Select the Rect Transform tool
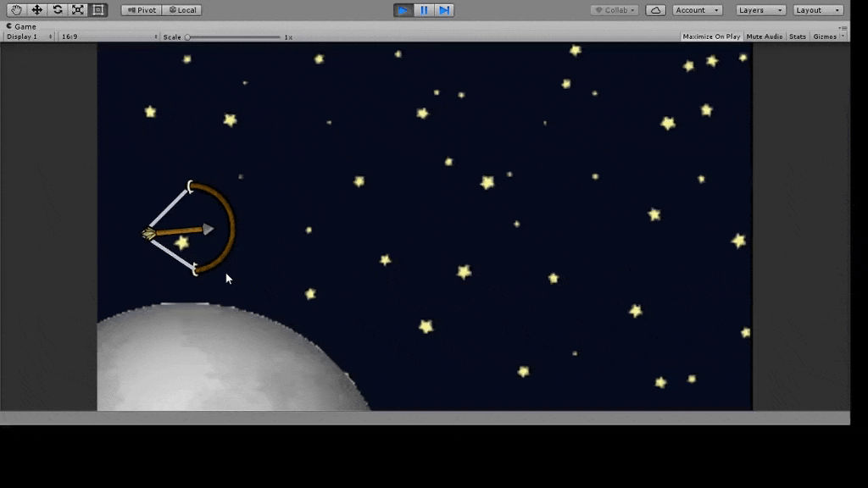The width and height of the screenshot is (868, 488). (x=98, y=10)
